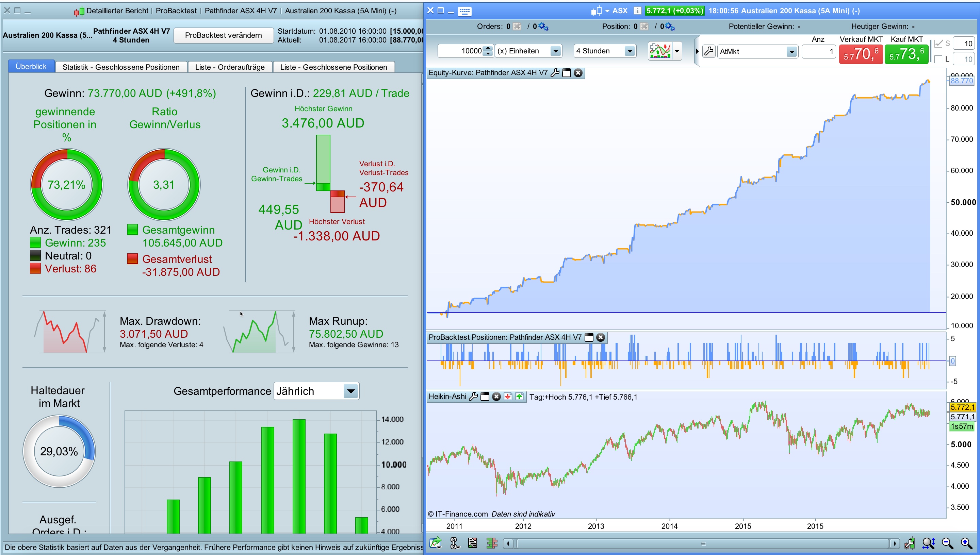
Task: Click the green Kauf MKT buy button
Action: tap(906, 54)
